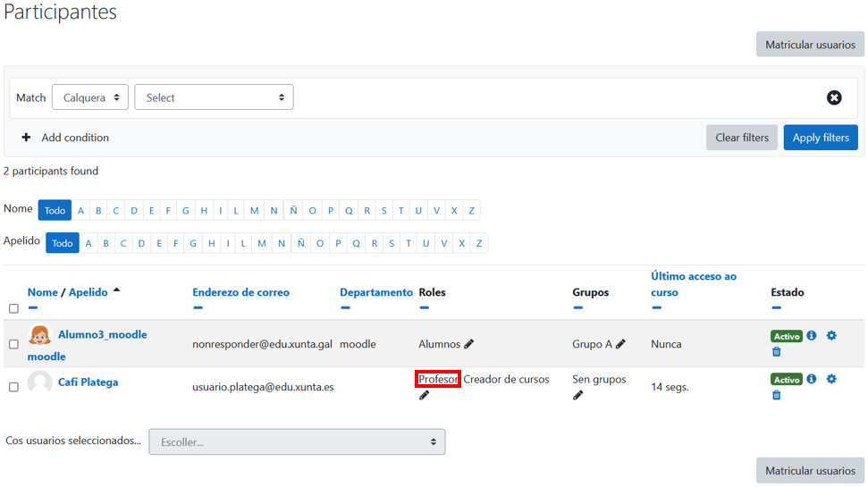Expand the Escoller bulk actions dropdown
The image size is (868, 487).
(x=297, y=441)
